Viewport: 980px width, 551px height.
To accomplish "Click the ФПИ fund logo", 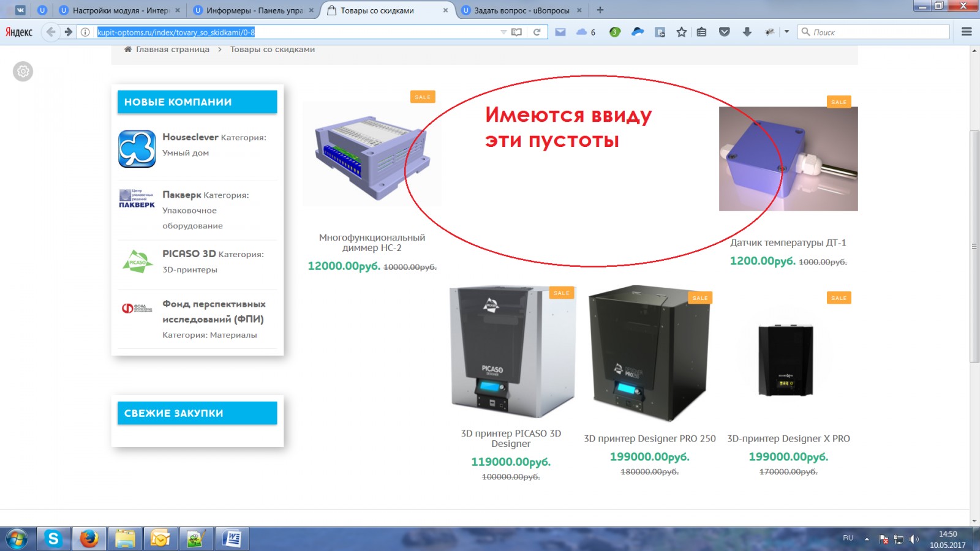I will click(137, 308).
